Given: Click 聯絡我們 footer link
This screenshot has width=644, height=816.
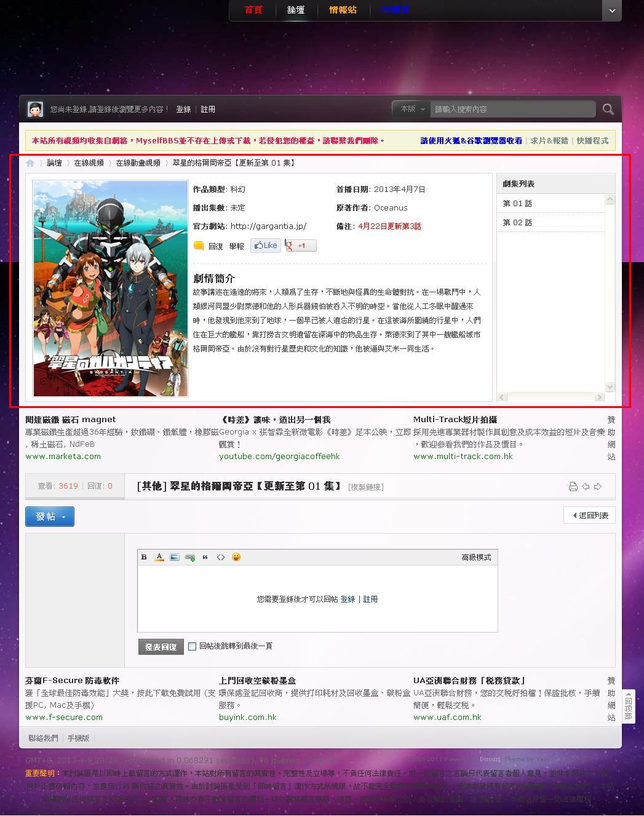Looking at the screenshot, I should click(43, 738).
